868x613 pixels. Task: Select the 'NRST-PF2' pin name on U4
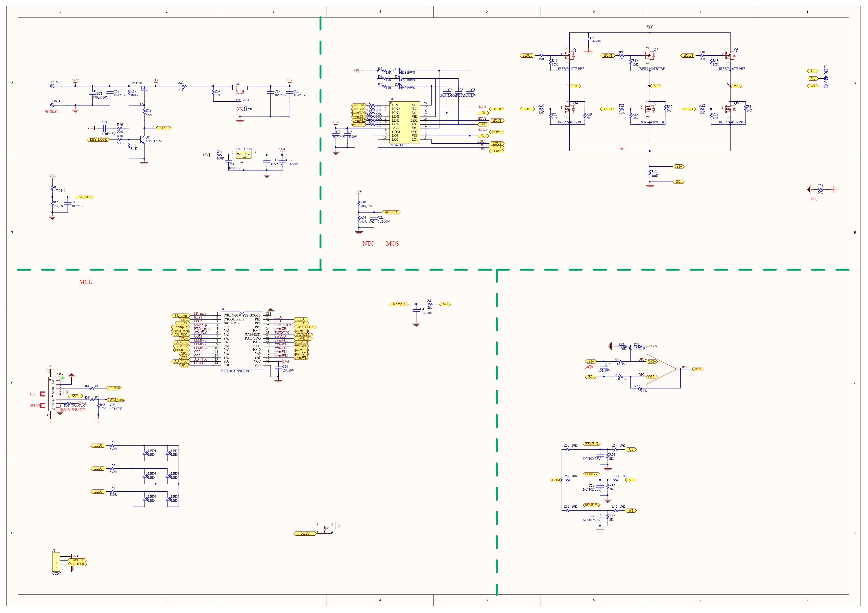[231, 323]
